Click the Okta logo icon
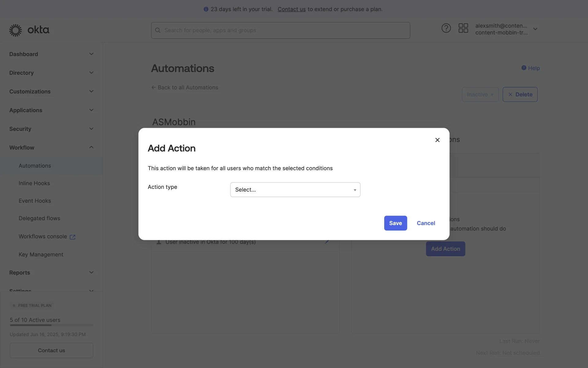588x368 pixels. 16,30
